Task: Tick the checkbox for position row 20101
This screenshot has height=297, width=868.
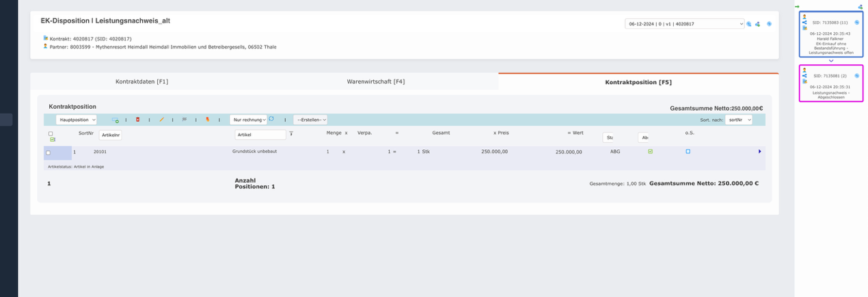Action: click(x=49, y=152)
